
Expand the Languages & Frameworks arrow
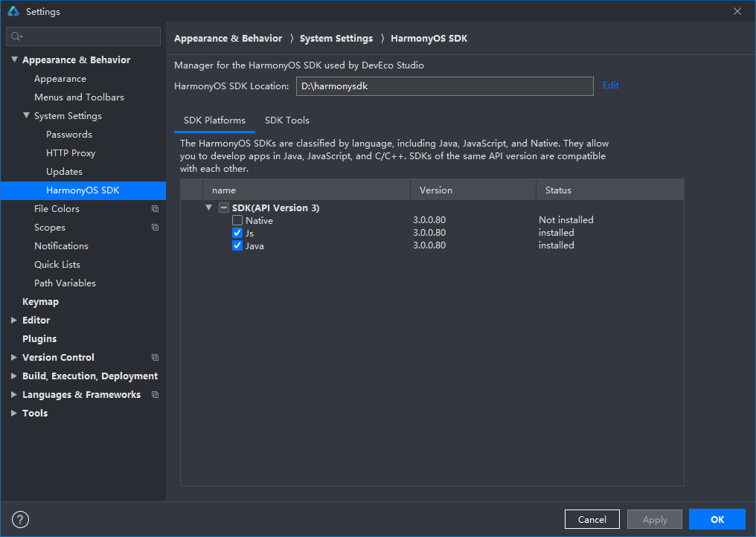14,394
